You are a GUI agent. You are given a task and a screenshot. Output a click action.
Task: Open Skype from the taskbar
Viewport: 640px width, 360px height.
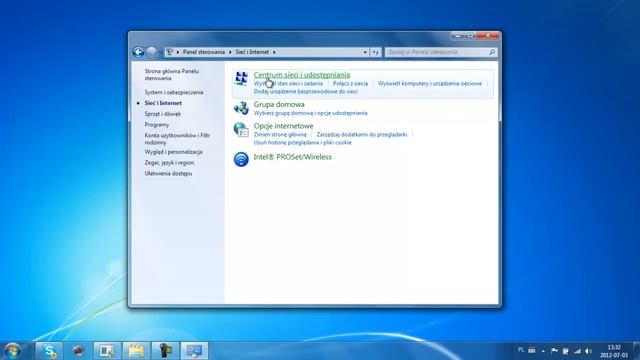pos(49,351)
